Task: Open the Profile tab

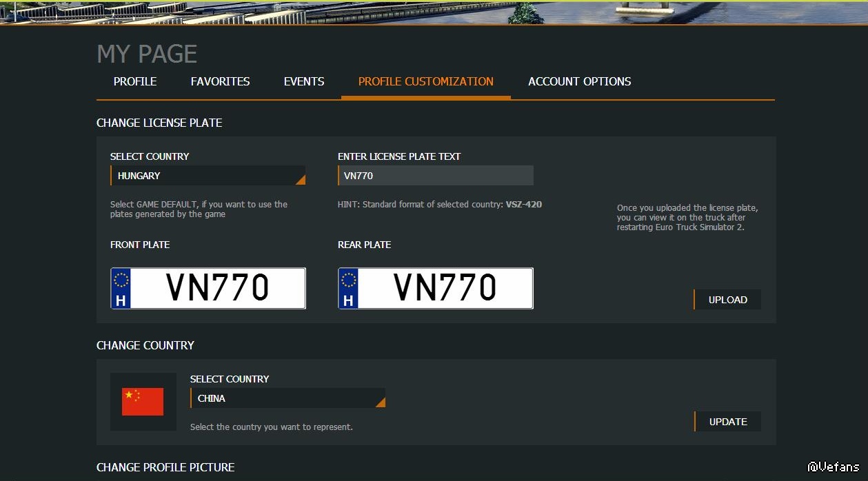Action: pyautogui.click(x=135, y=81)
